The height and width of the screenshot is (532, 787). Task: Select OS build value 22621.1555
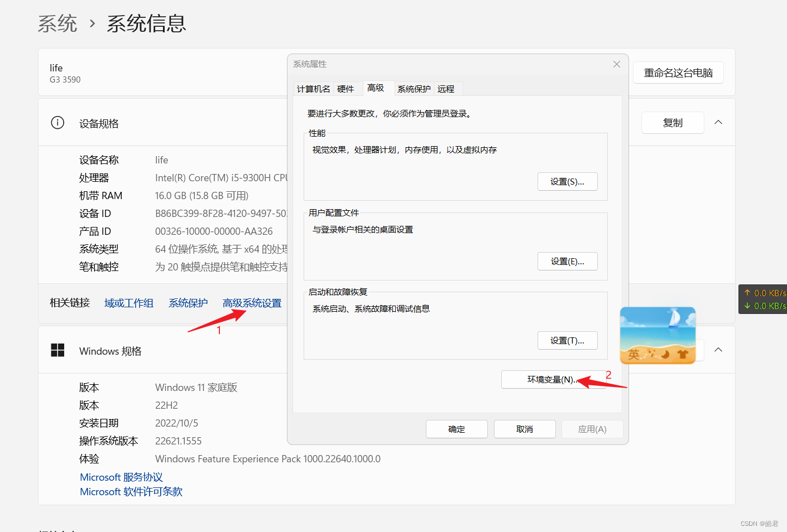pyautogui.click(x=178, y=441)
